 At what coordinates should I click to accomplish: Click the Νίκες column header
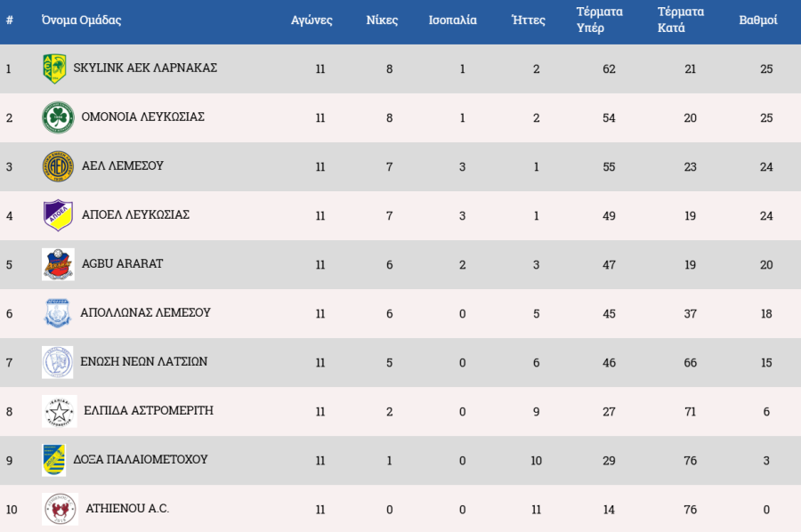[x=382, y=20]
